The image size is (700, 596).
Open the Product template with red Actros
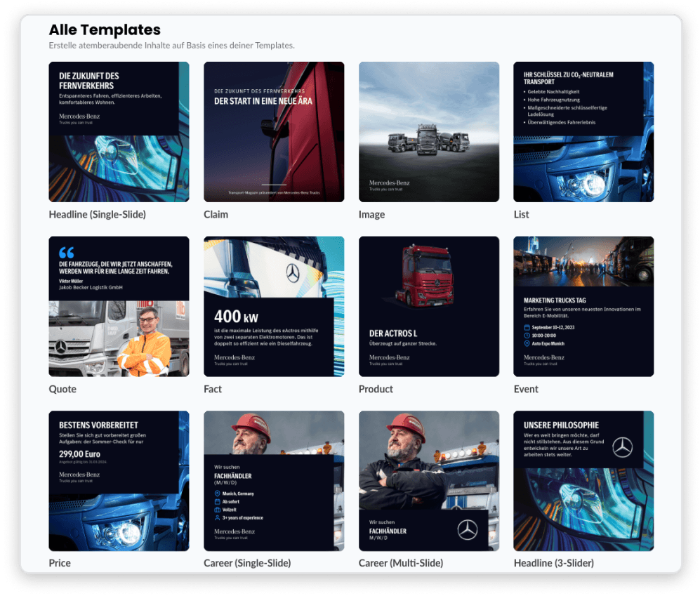pos(429,306)
